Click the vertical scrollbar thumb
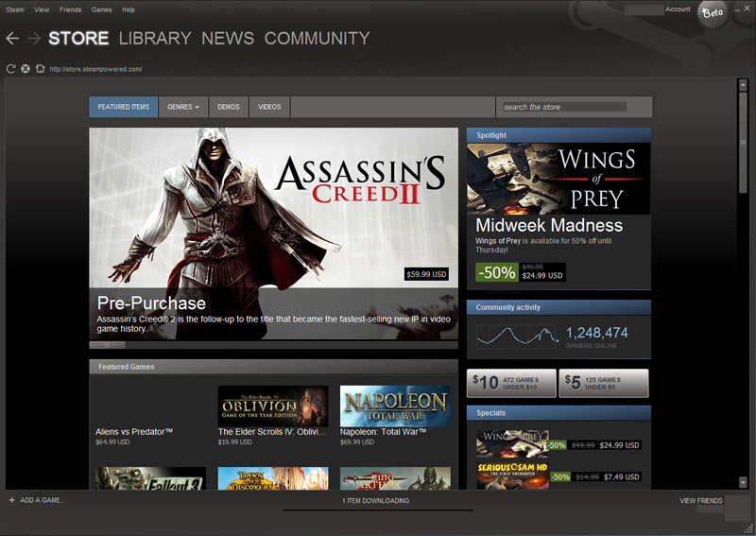The image size is (756, 536). point(743,143)
